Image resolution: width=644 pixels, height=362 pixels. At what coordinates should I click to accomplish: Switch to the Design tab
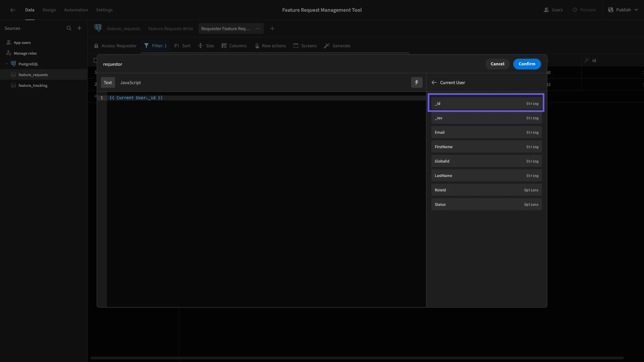49,10
